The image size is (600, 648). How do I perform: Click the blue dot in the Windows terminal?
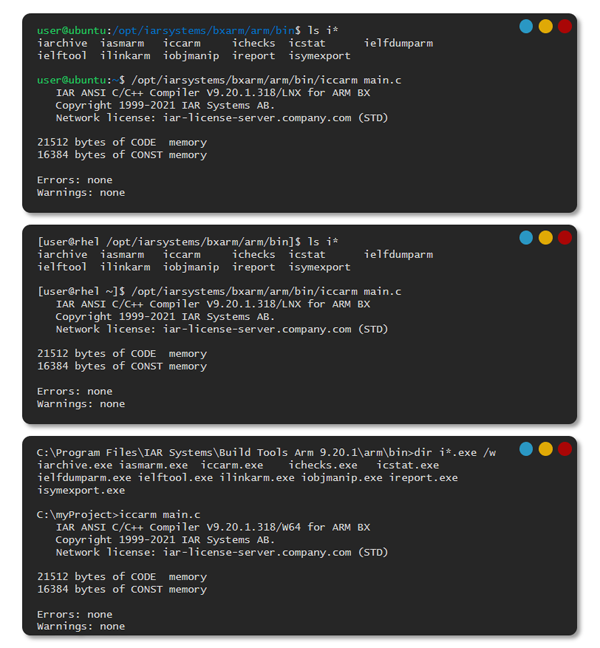click(526, 449)
